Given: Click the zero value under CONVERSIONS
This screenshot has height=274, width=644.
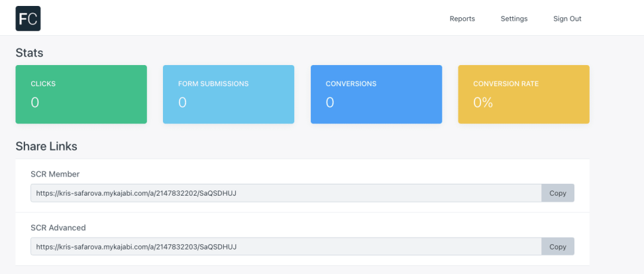Looking at the screenshot, I should [x=330, y=102].
